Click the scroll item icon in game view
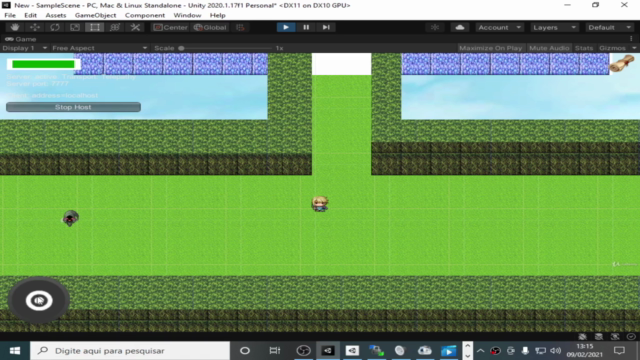Image resolution: width=640 pixels, height=360 pixels. tap(622, 63)
